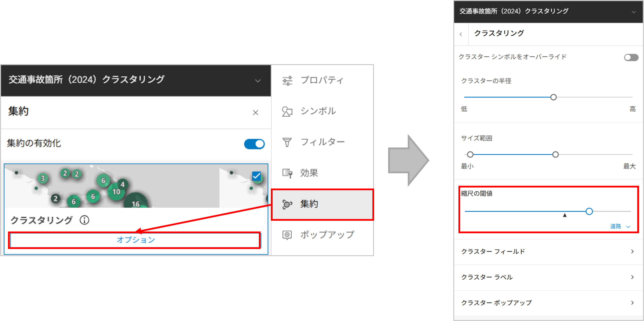Click the クラスターの半径 slider handle
The width and height of the screenshot is (644, 321).
click(x=553, y=97)
